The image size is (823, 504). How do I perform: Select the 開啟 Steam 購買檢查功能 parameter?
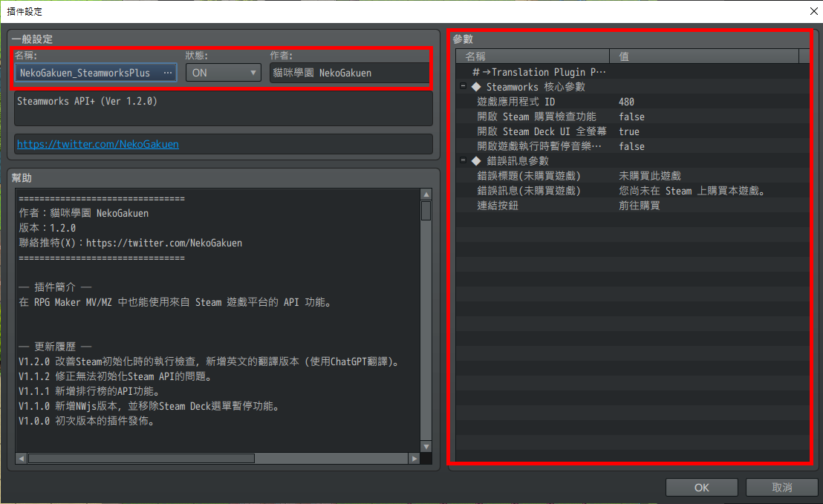(632, 117)
